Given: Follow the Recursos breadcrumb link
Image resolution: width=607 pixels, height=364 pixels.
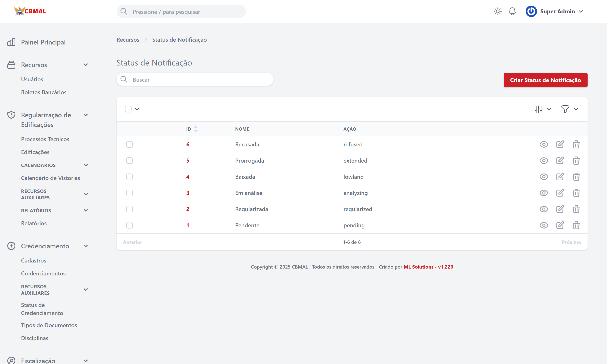Looking at the screenshot, I should [128, 39].
